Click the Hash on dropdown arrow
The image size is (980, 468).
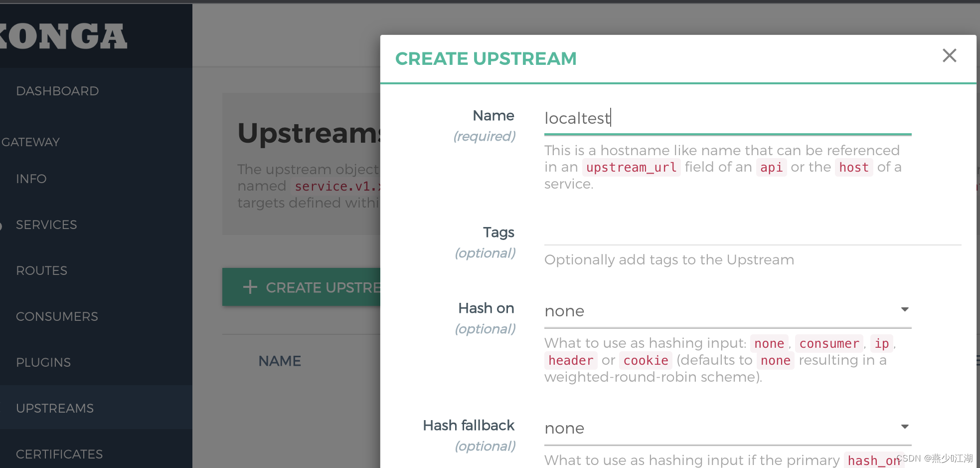tap(905, 310)
